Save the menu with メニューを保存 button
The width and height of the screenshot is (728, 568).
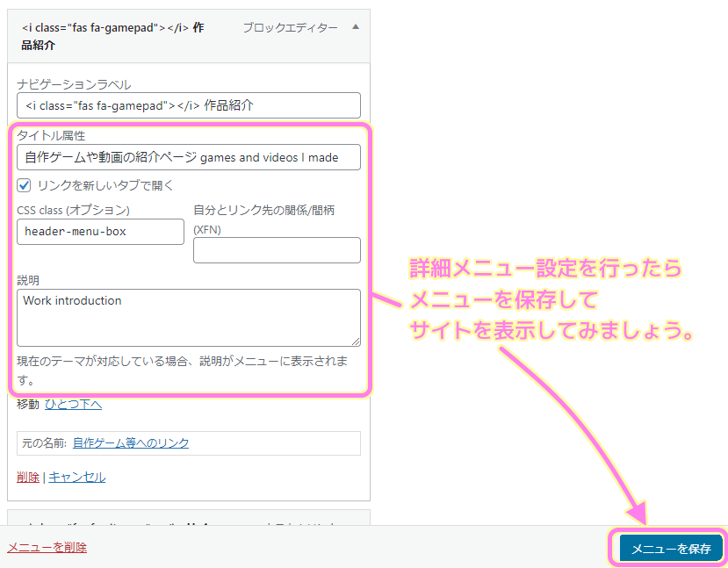pyautogui.click(x=671, y=549)
